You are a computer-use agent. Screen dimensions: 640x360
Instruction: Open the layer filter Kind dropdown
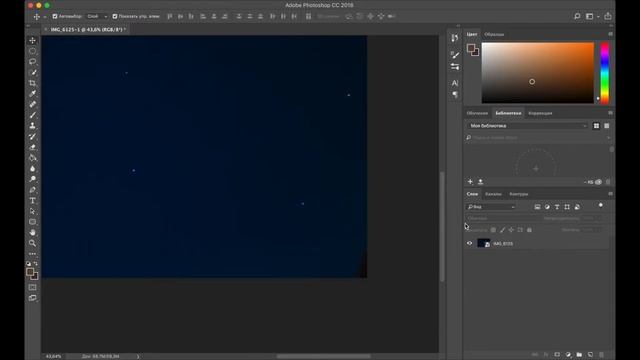click(491, 207)
